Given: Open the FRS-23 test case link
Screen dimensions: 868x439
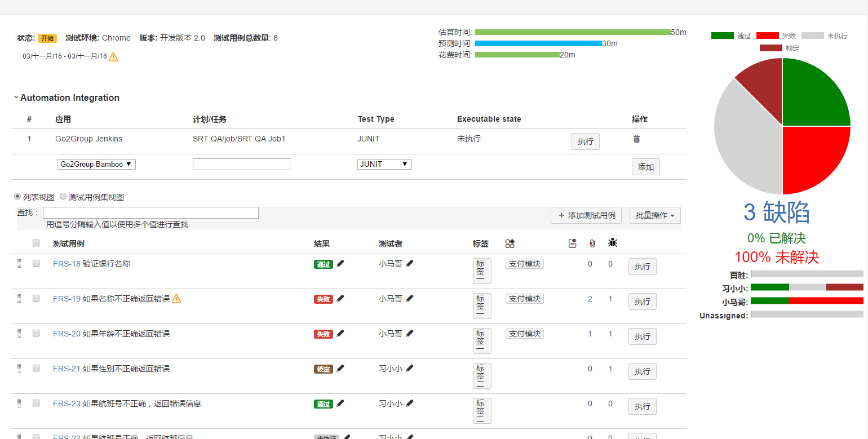Looking at the screenshot, I should 67,403.
